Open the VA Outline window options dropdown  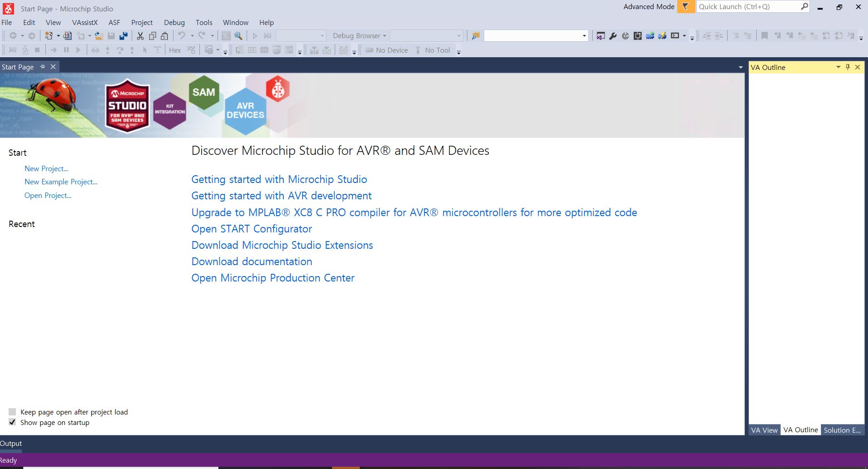838,67
